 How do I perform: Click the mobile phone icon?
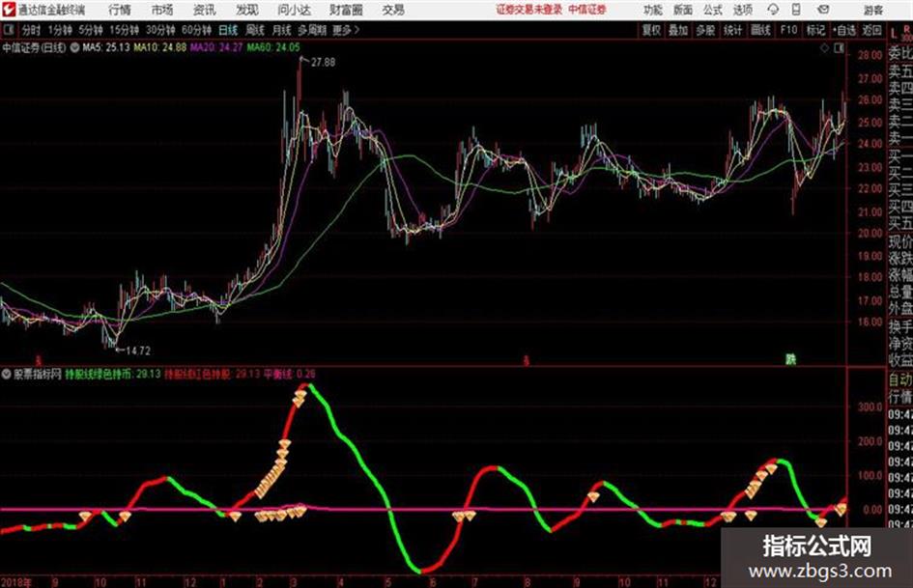coord(796,10)
